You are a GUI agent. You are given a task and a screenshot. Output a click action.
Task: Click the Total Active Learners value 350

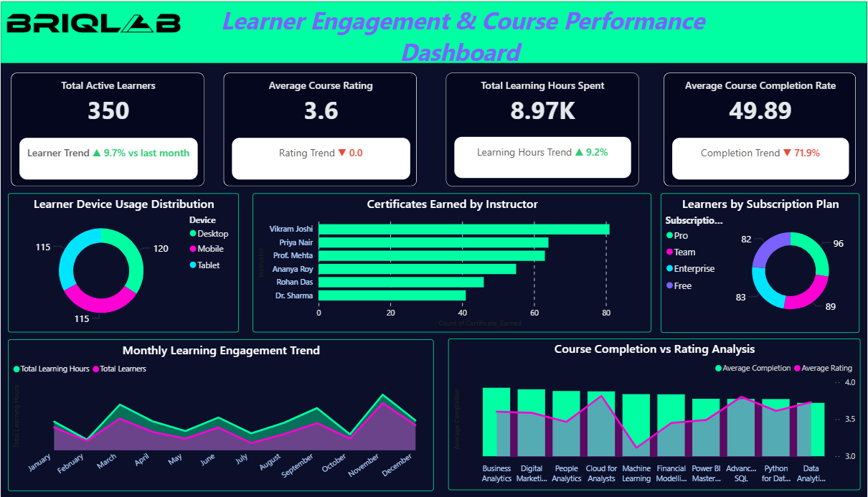click(108, 111)
